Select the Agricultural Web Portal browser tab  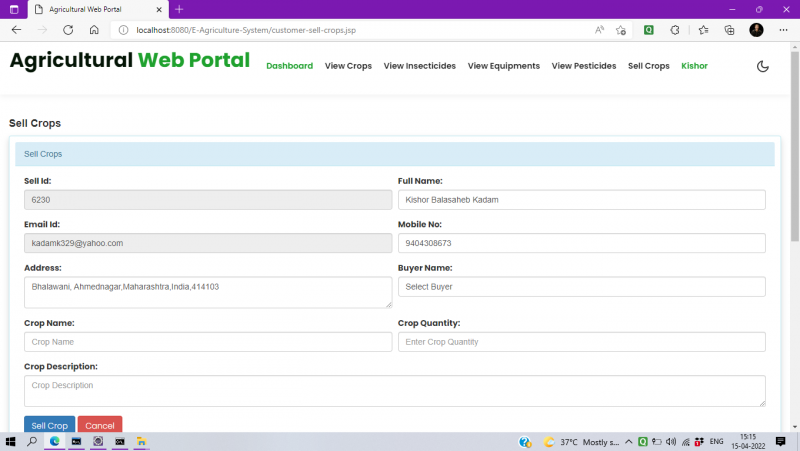[97, 10]
